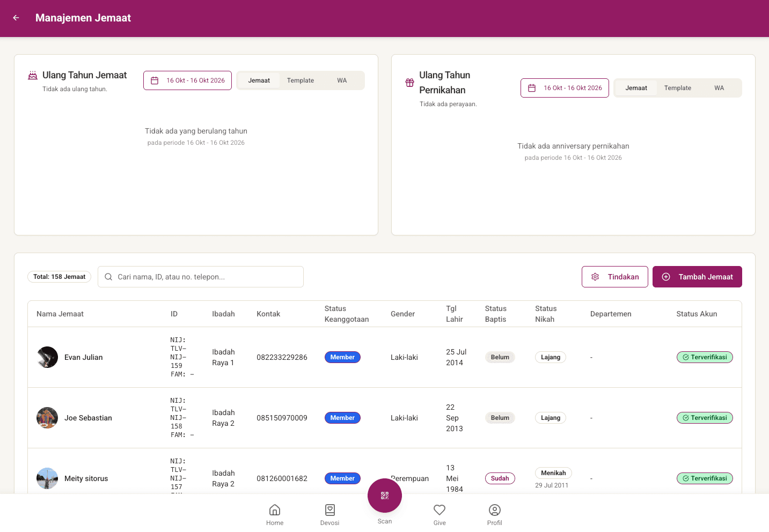Click Joe Sebastian's avatar photo
The height and width of the screenshot is (532, 769).
[47, 418]
